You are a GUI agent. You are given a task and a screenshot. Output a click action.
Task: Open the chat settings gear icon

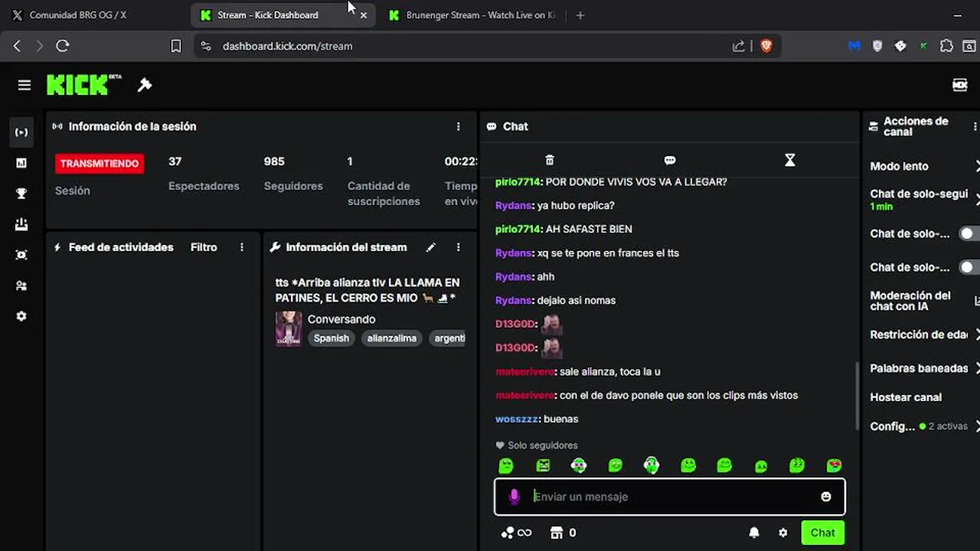pos(782,533)
